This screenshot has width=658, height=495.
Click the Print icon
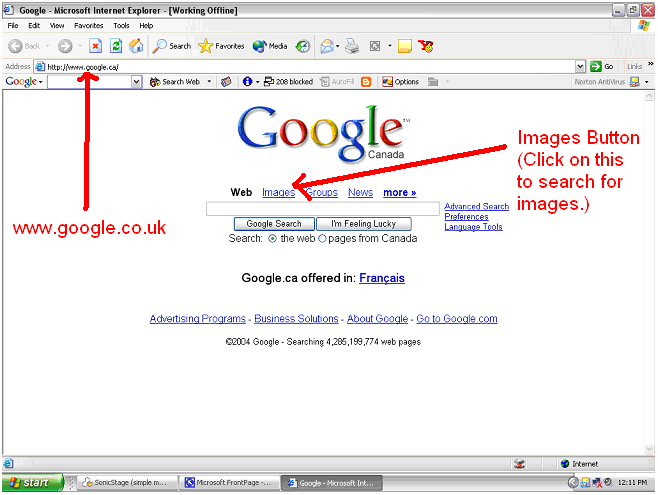[x=352, y=46]
